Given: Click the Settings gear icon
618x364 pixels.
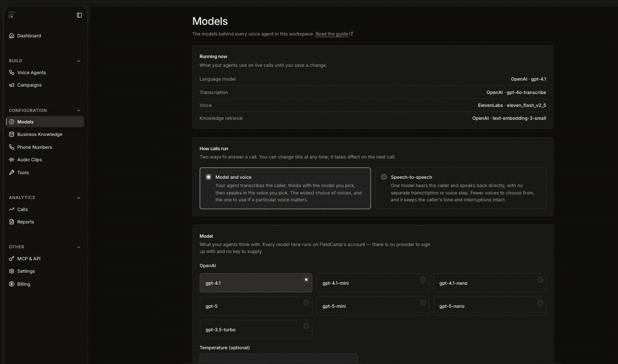Looking at the screenshot, I should [12, 271].
